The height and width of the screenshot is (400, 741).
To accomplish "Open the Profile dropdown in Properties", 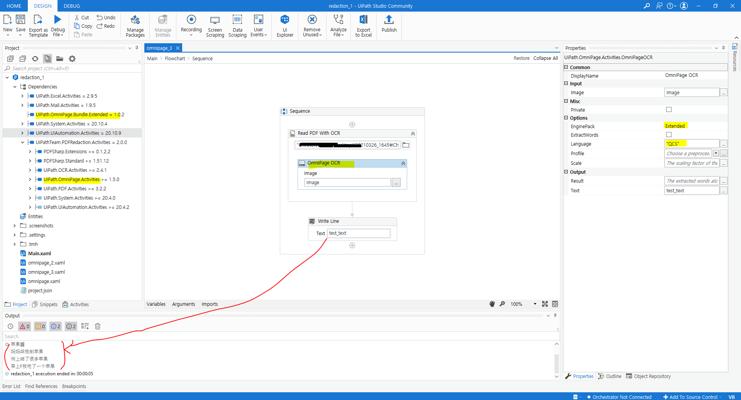I will [715, 153].
